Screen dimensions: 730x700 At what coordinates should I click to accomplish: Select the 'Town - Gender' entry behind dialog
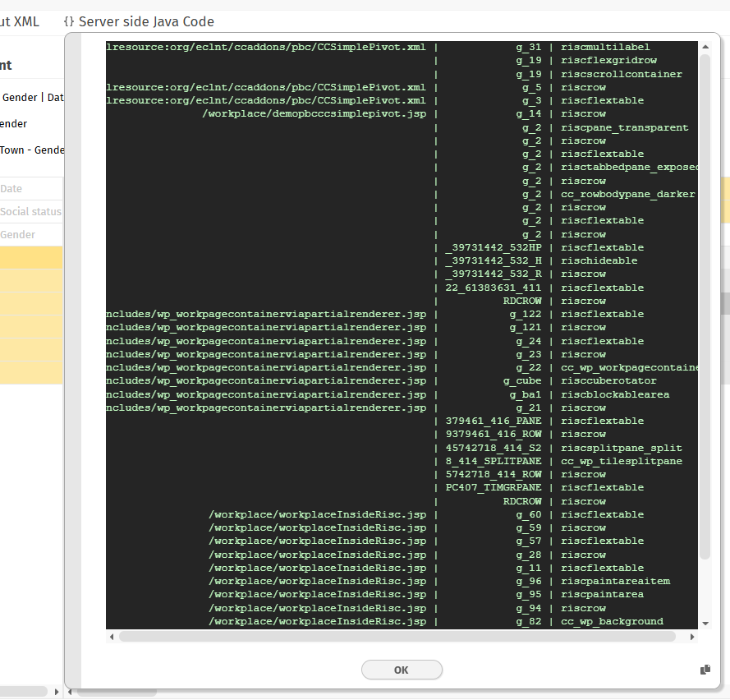coord(32,150)
